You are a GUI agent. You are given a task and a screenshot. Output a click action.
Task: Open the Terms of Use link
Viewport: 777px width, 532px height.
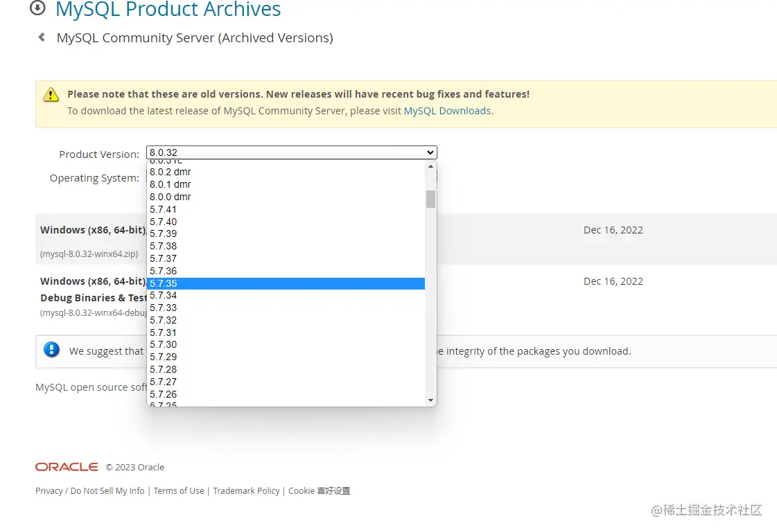(x=178, y=490)
